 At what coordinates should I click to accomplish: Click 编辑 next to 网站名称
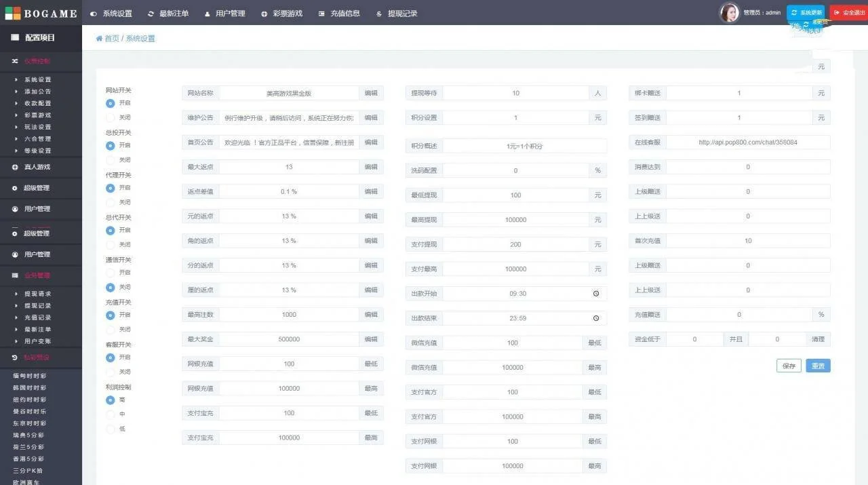(371, 93)
